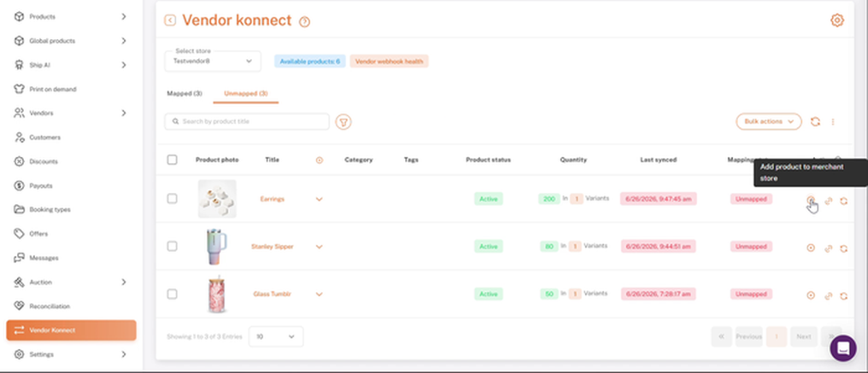Open the Glass Tumblr title link

click(x=272, y=294)
